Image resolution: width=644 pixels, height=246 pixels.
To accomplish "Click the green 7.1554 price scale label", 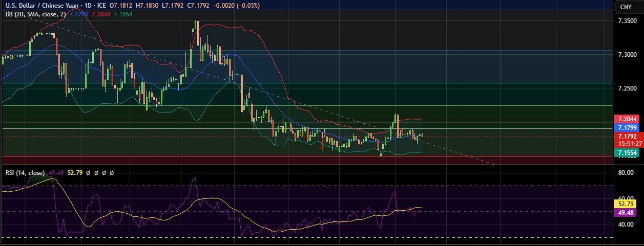I will click(627, 153).
